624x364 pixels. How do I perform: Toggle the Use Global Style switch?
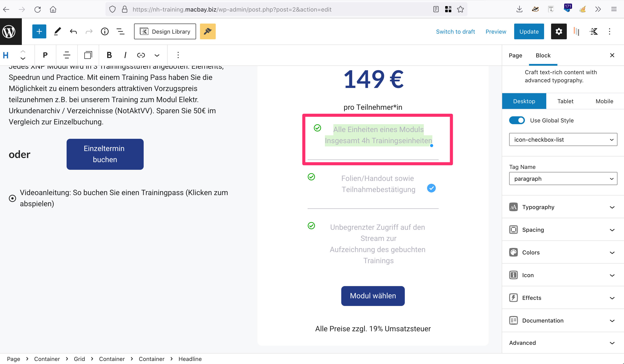pos(517,120)
